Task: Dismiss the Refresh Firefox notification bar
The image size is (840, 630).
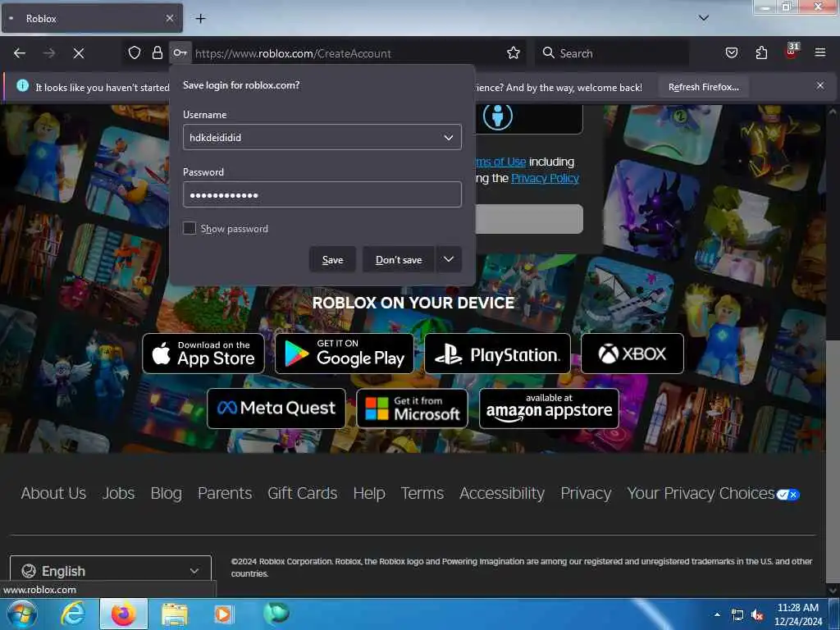Action: [820, 85]
